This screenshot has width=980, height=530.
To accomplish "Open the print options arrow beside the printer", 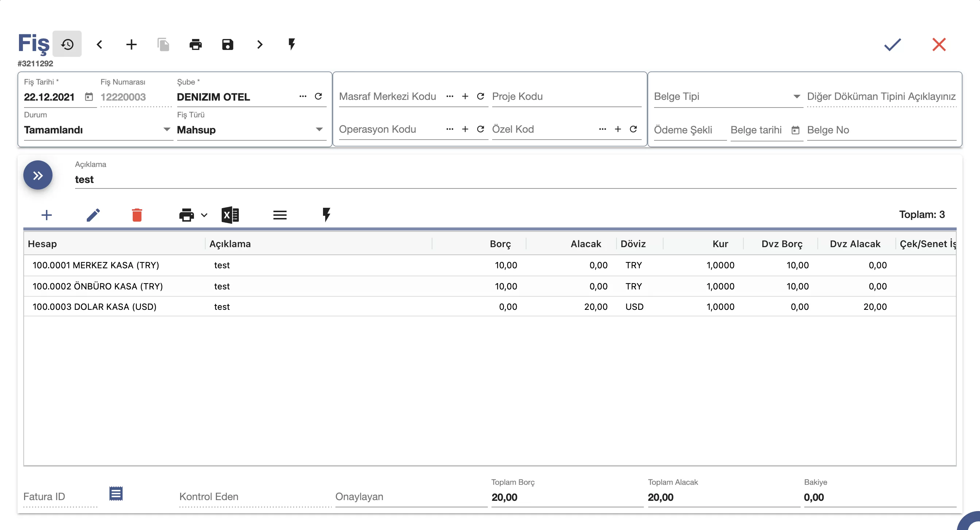I will pos(204,215).
